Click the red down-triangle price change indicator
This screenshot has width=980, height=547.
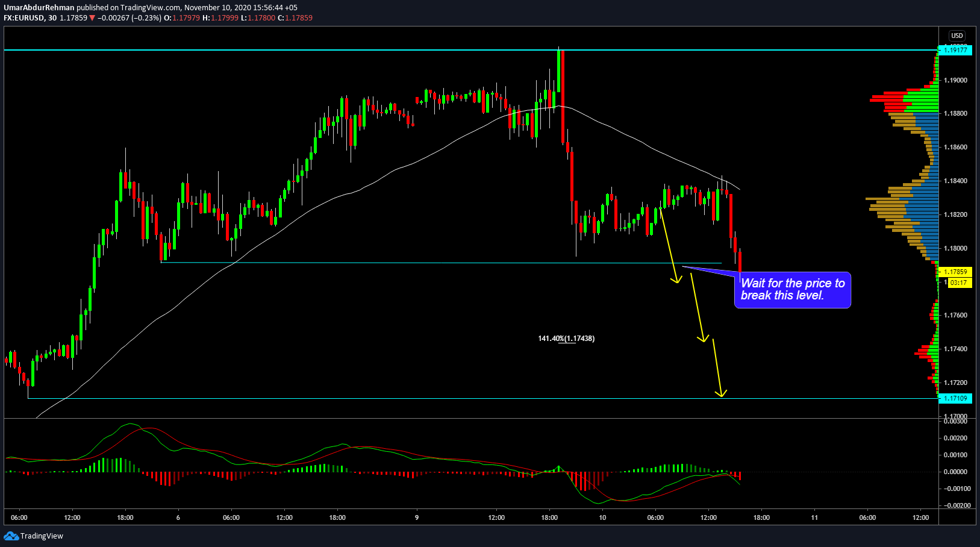tap(92, 18)
